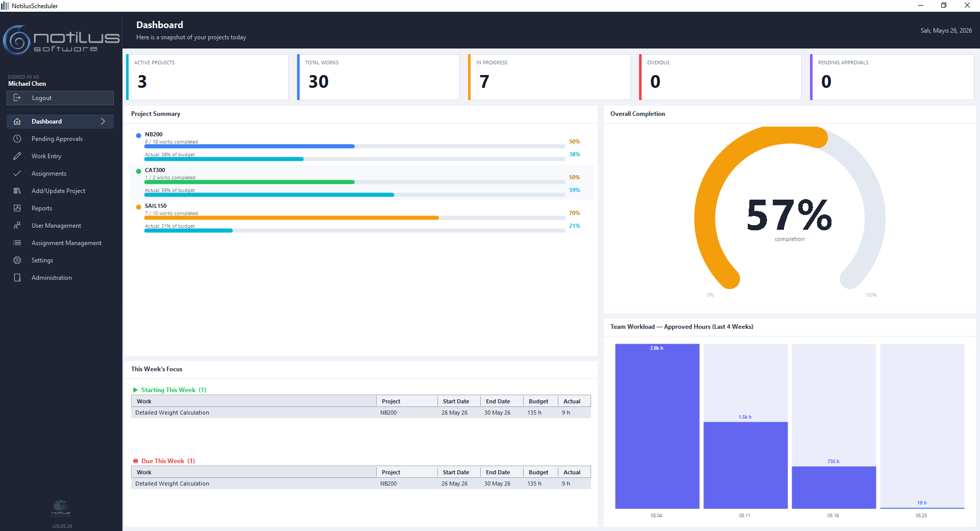Click the signed-in name Michael Chen
The width and height of the screenshot is (980, 531).
click(27, 84)
